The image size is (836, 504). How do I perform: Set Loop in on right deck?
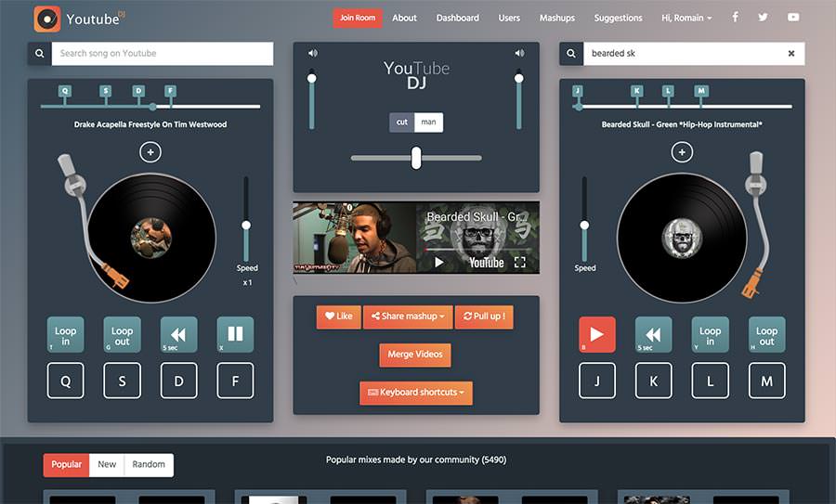click(711, 334)
